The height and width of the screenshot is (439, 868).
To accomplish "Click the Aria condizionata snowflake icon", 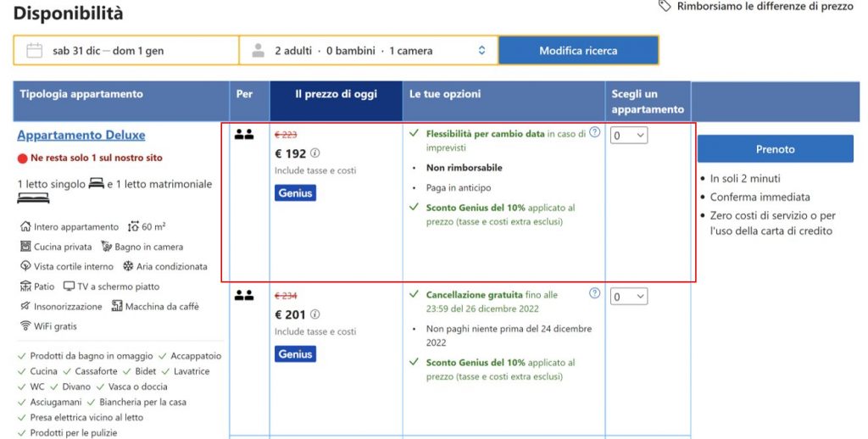I will pos(128,266).
